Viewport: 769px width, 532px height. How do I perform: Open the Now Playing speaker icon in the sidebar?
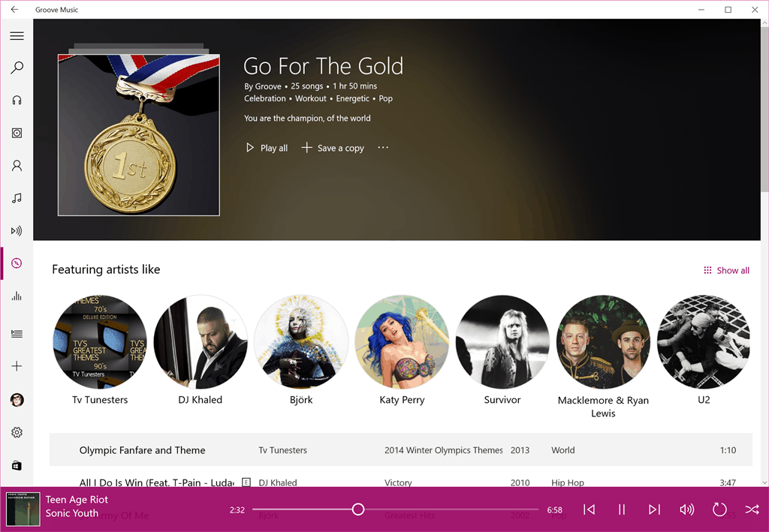point(17,230)
